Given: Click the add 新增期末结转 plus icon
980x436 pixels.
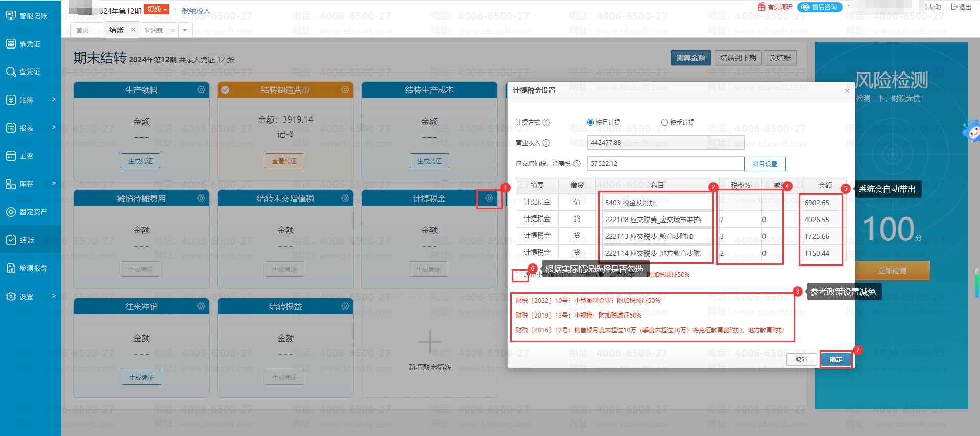Looking at the screenshot, I should click(x=429, y=342).
